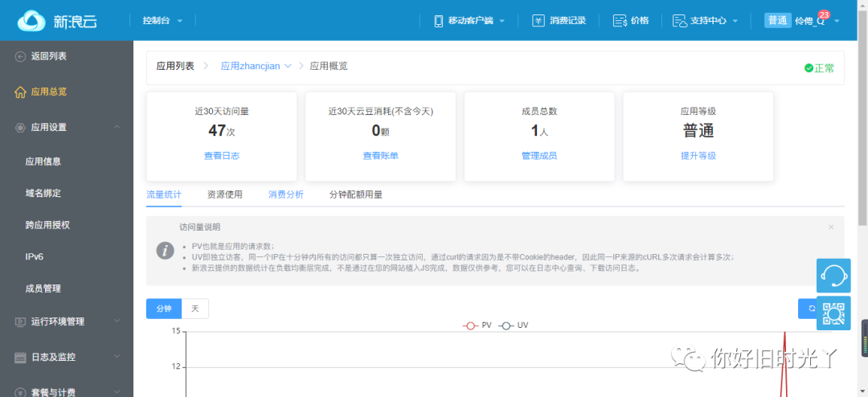Click the refresh button above the chart
This screenshot has width=868, height=397.
(x=808, y=309)
